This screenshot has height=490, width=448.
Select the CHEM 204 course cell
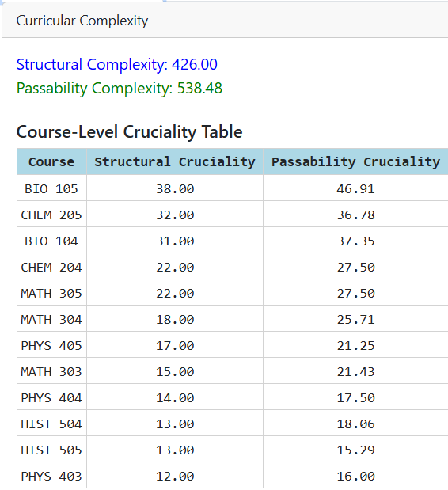point(51,268)
